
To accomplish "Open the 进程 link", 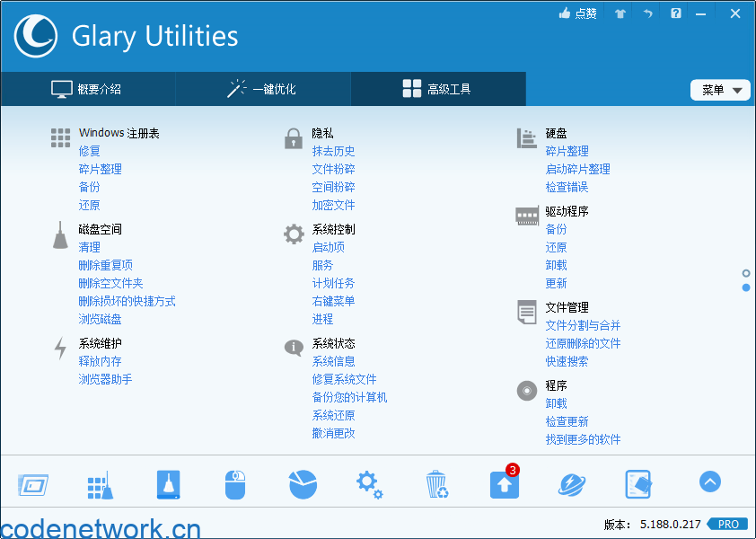I will click(322, 319).
